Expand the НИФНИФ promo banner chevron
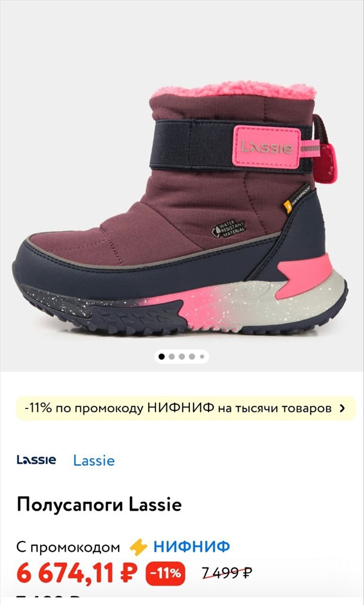 coord(342,408)
